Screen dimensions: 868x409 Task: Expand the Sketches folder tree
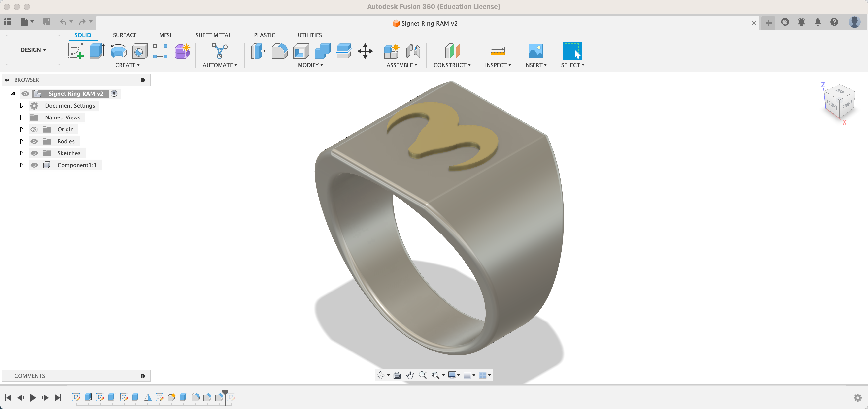(x=22, y=153)
